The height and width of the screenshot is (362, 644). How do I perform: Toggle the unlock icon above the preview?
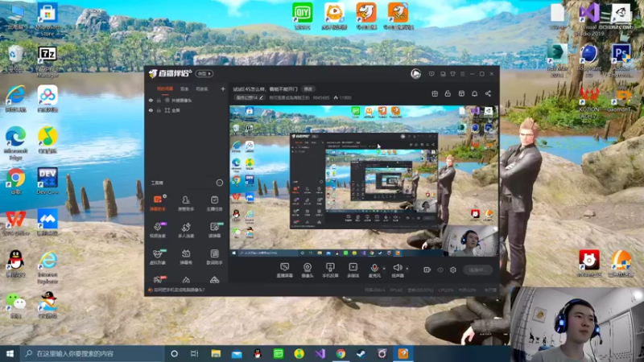point(448,93)
